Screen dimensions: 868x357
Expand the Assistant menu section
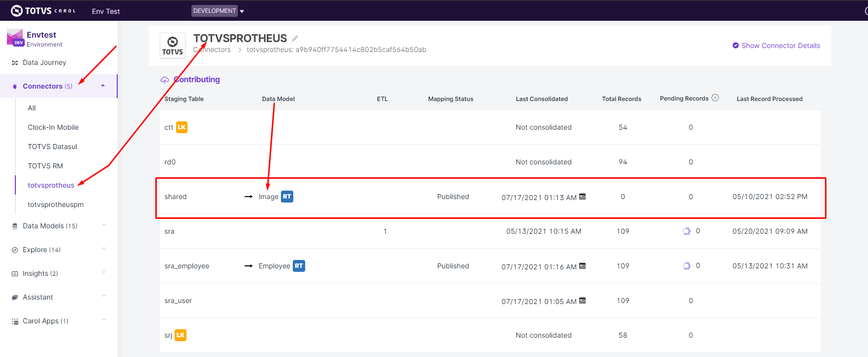tap(104, 296)
